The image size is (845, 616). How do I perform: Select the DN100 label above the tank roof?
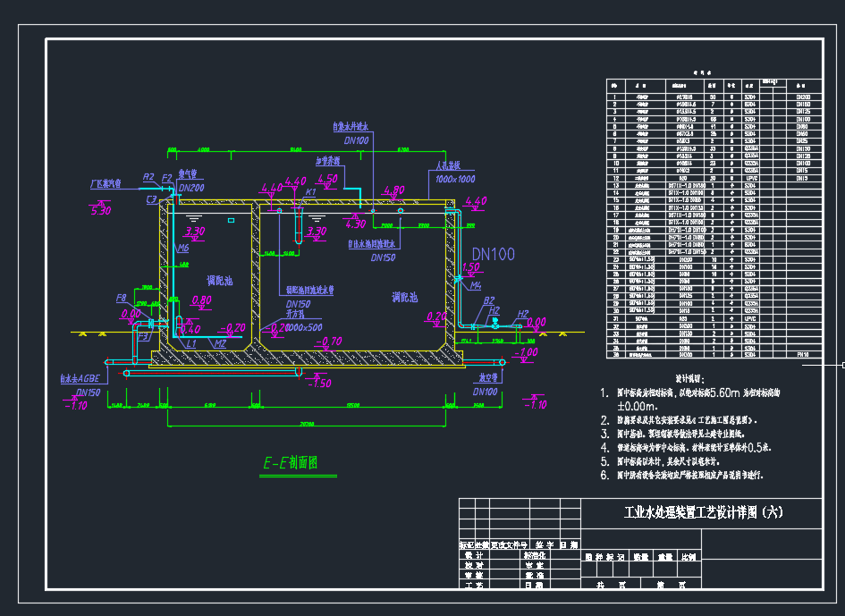click(x=357, y=140)
